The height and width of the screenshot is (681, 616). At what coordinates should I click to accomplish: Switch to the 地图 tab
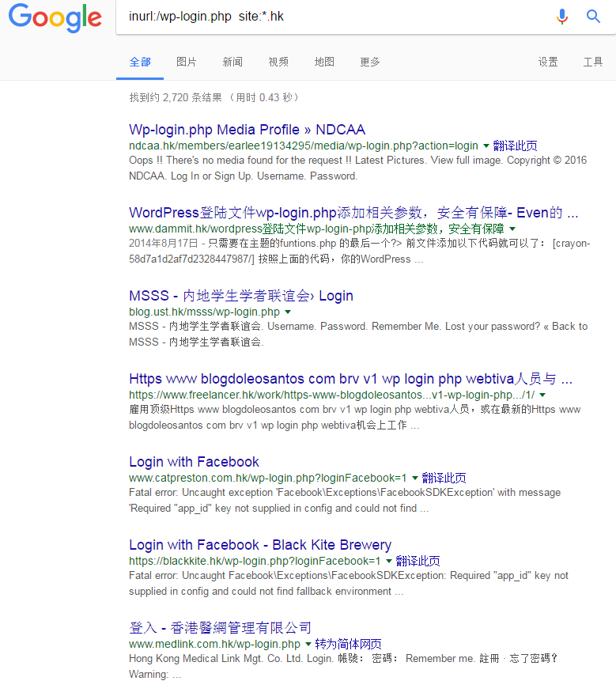pos(324,62)
